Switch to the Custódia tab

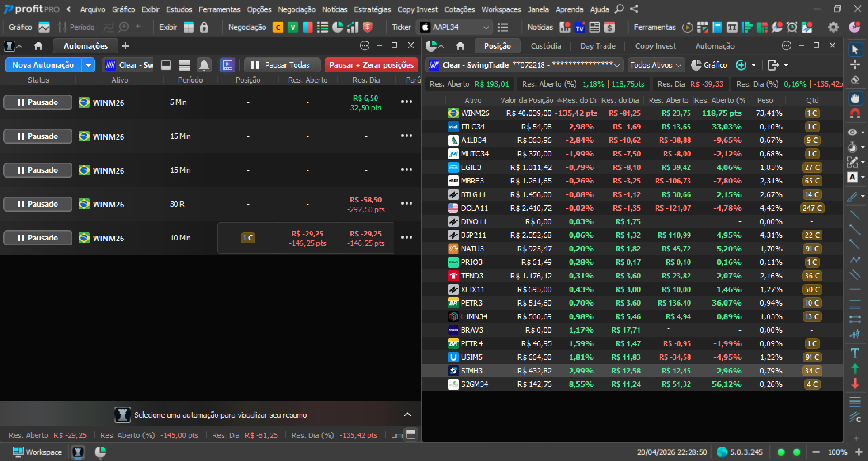[546, 46]
